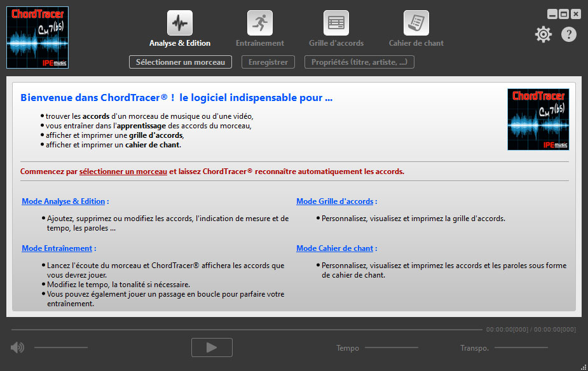Screen dimensions: 588x371
Task: Click the song position progress bar
Action: (x=247, y=330)
